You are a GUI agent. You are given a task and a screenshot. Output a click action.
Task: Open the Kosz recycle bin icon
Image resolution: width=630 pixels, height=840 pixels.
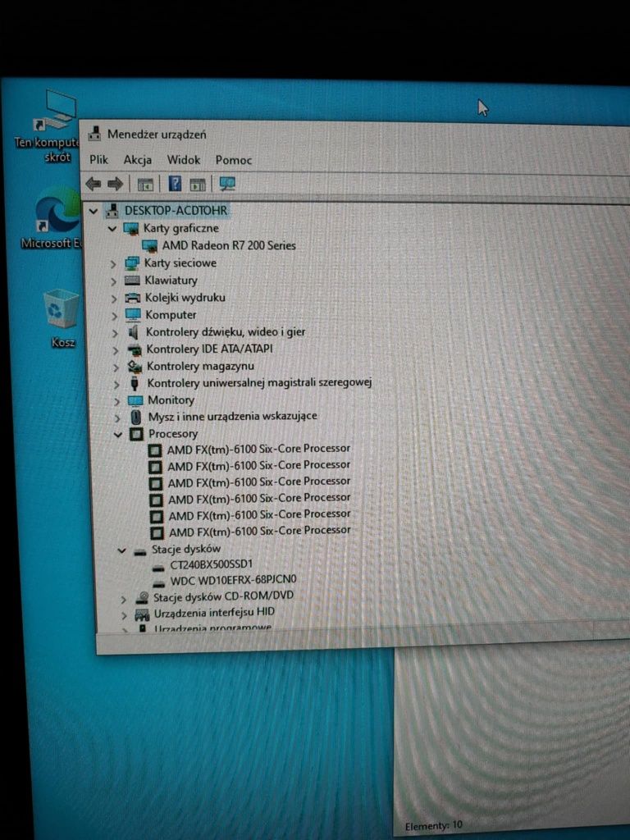[62, 318]
